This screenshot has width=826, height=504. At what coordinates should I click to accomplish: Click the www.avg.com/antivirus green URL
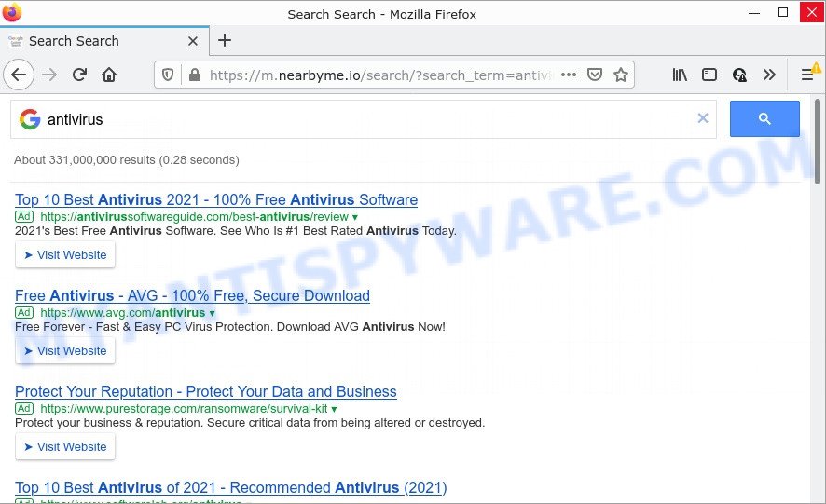123,313
